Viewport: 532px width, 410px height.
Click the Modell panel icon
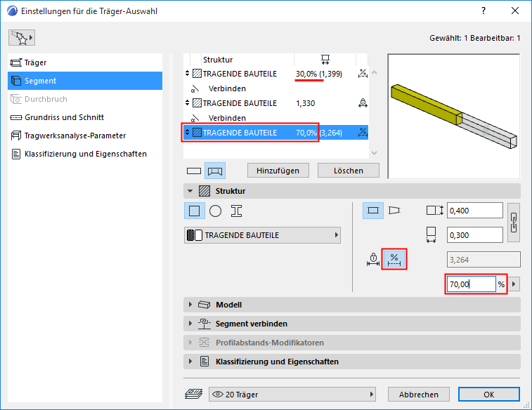click(205, 305)
